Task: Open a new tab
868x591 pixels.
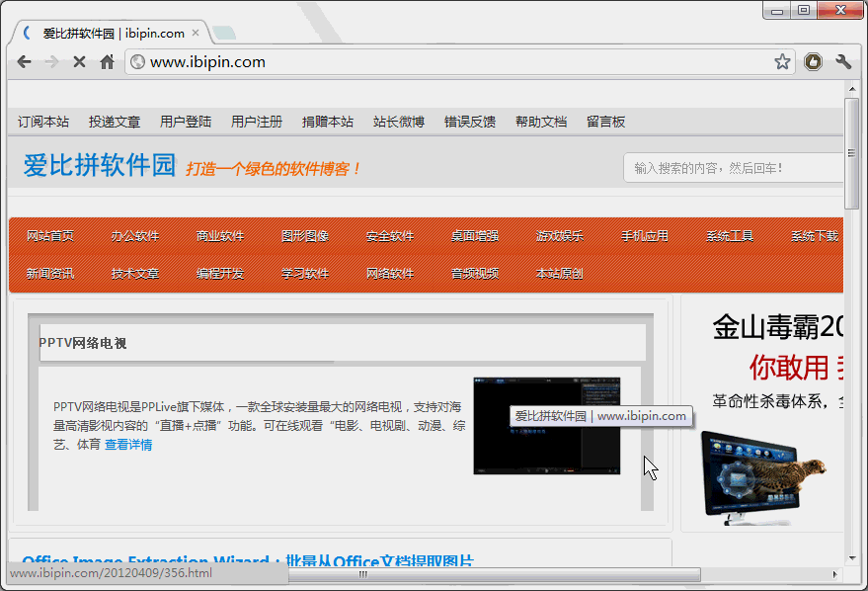Action: pos(224,34)
